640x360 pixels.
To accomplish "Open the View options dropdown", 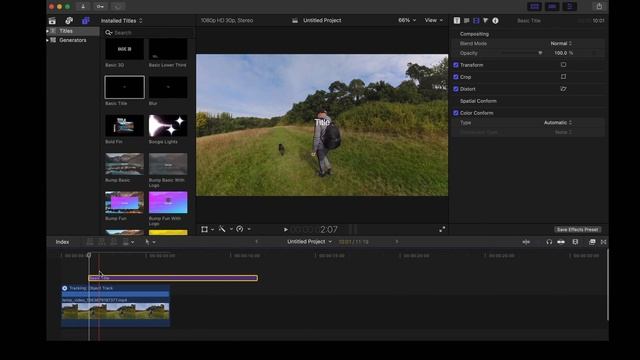I will coord(433,20).
